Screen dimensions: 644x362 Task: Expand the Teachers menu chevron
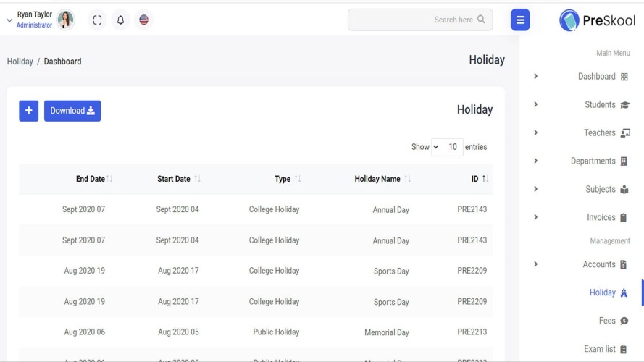coord(535,132)
